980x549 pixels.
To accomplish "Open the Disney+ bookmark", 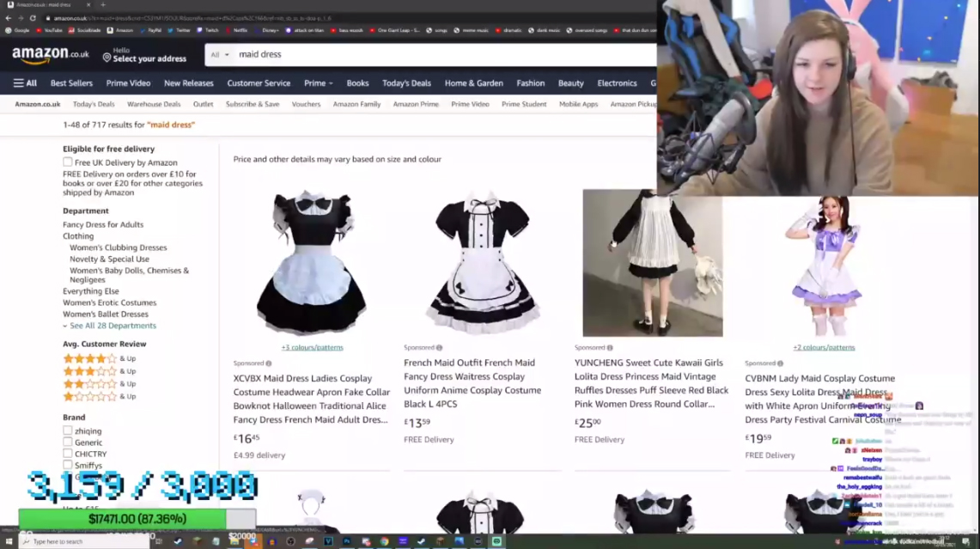I will (x=267, y=30).
